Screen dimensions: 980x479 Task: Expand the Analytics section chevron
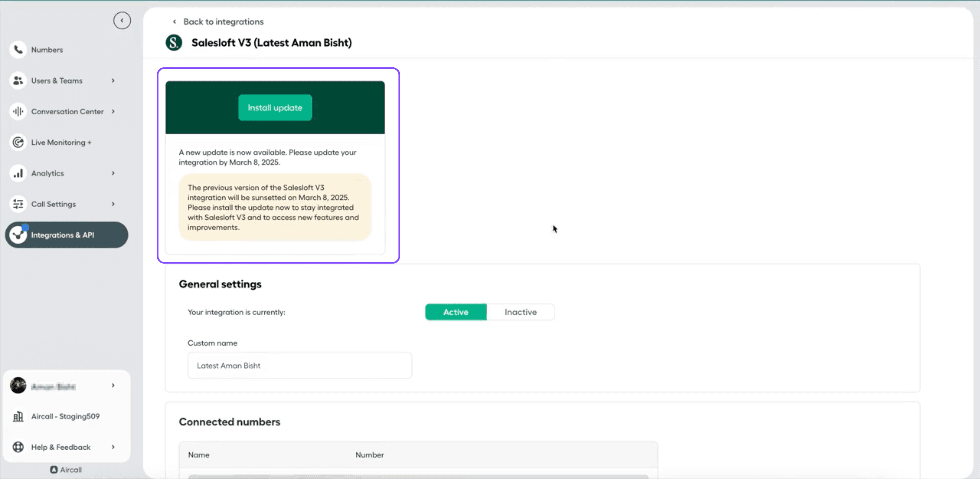click(113, 173)
